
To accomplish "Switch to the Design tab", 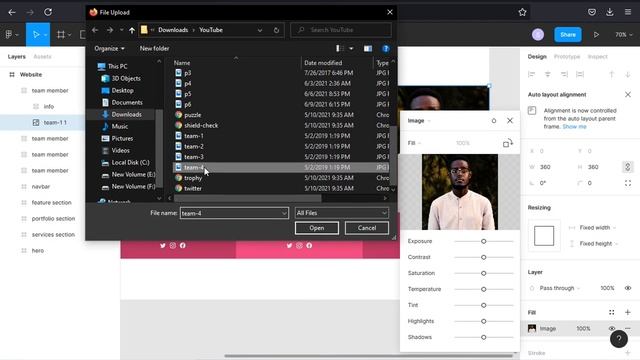I will 537,57.
